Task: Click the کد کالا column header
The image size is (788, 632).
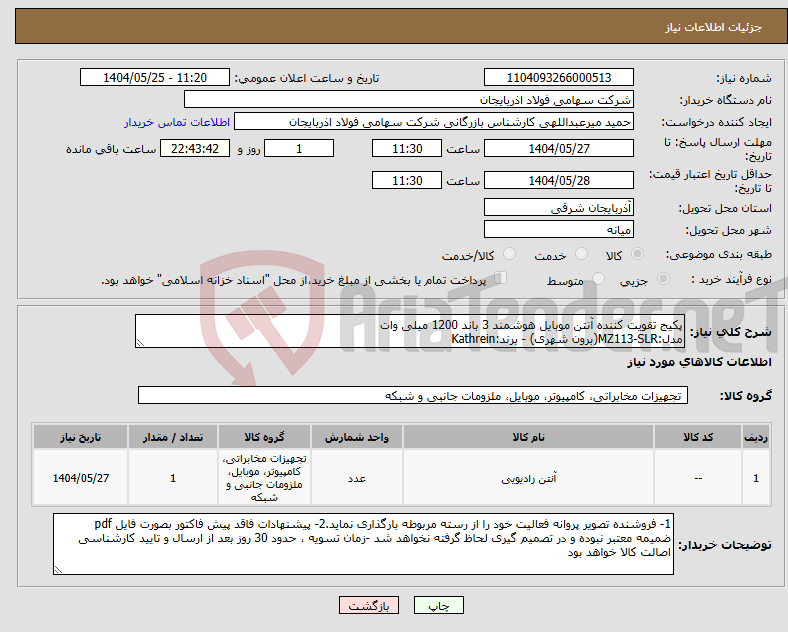Action: (698, 437)
